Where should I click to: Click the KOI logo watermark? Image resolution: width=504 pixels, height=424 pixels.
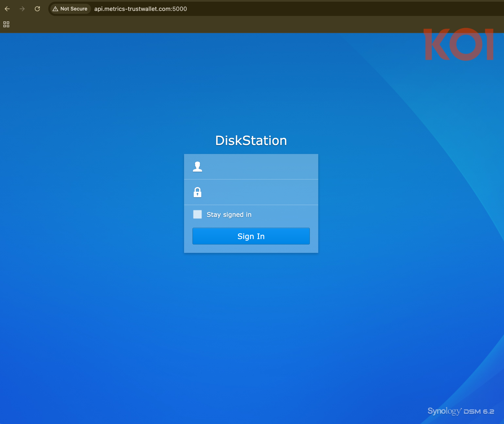[x=458, y=44]
